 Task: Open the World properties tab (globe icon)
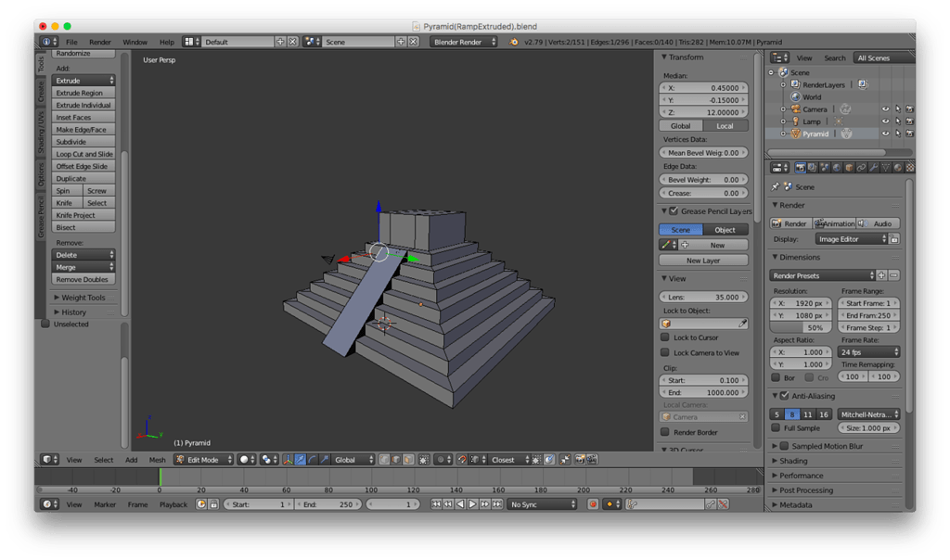click(837, 168)
